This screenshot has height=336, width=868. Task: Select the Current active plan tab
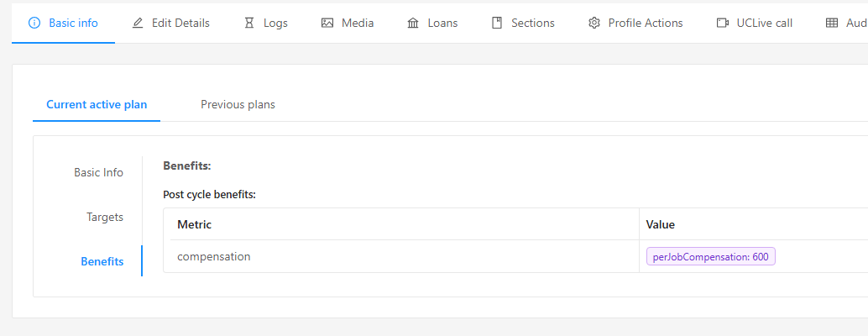click(97, 104)
